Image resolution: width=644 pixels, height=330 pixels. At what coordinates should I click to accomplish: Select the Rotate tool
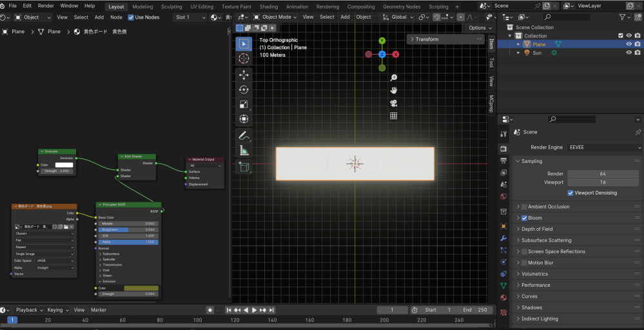(244, 90)
